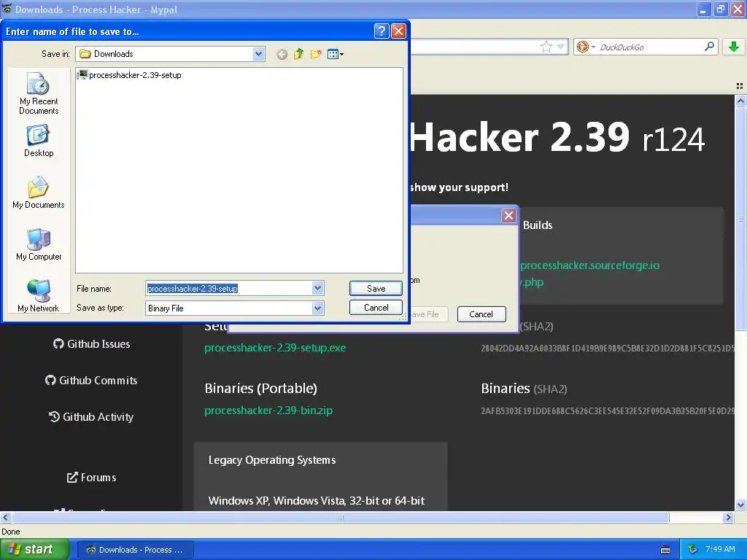Click the 7:49 AM clock
The width and height of the screenshot is (747, 560).
click(x=720, y=549)
